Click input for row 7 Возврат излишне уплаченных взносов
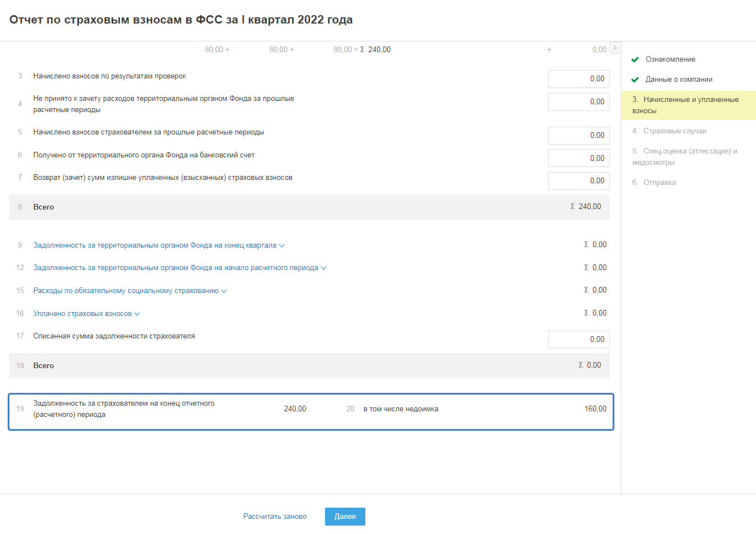The height and width of the screenshot is (534, 756). pyautogui.click(x=578, y=181)
